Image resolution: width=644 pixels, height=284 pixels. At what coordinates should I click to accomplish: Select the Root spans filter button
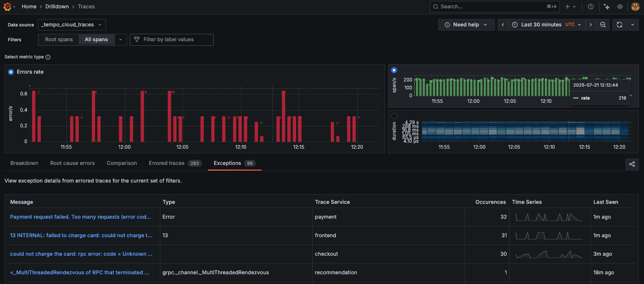[x=59, y=40]
